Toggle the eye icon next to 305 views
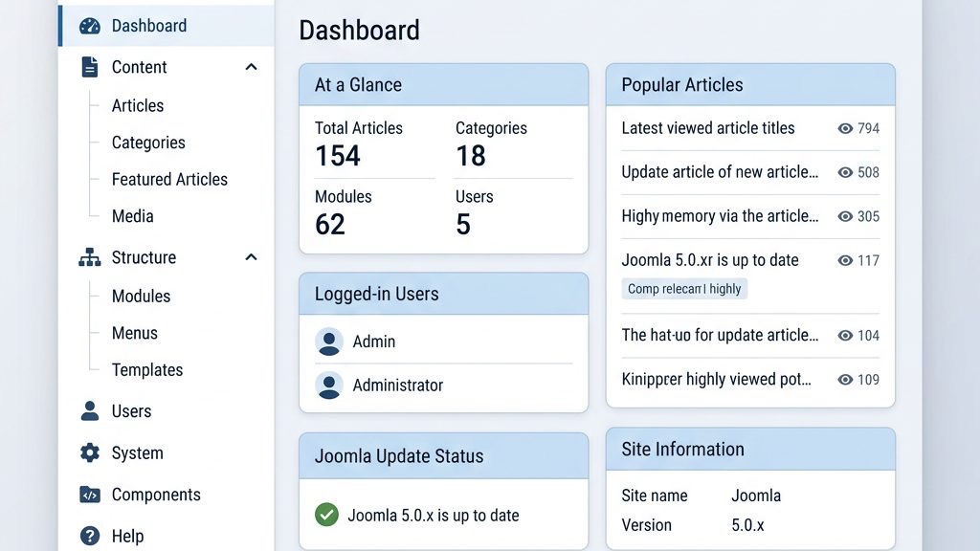 click(844, 216)
